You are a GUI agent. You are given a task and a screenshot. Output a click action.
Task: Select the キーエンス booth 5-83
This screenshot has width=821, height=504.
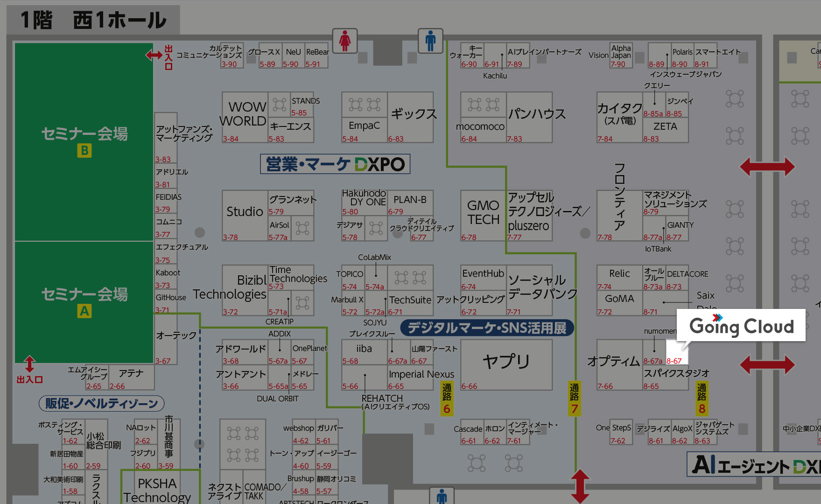[291, 130]
